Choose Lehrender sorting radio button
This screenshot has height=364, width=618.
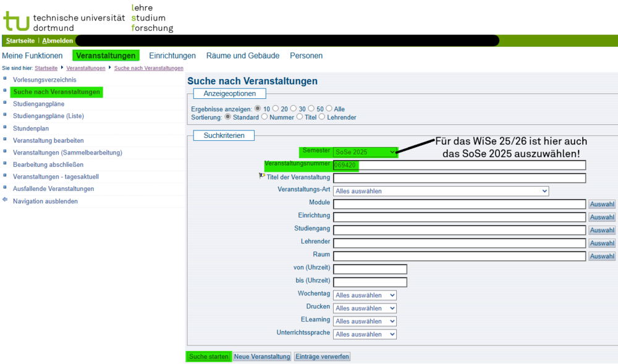[x=322, y=117]
